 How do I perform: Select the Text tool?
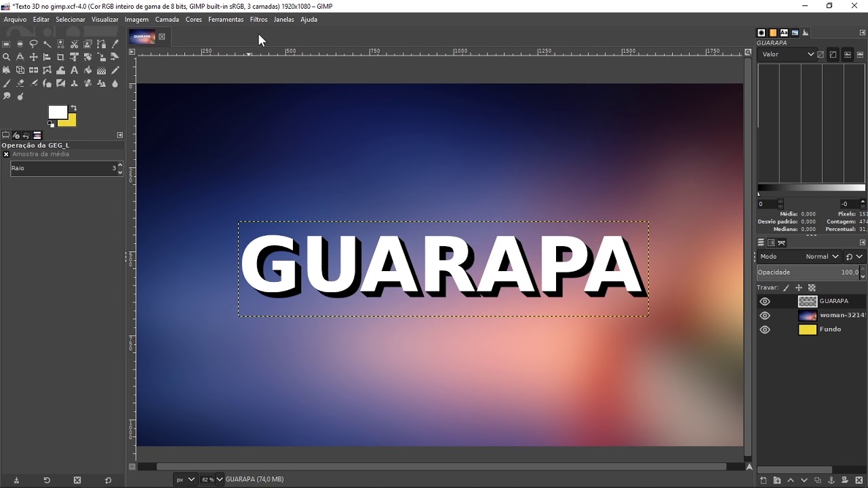74,70
